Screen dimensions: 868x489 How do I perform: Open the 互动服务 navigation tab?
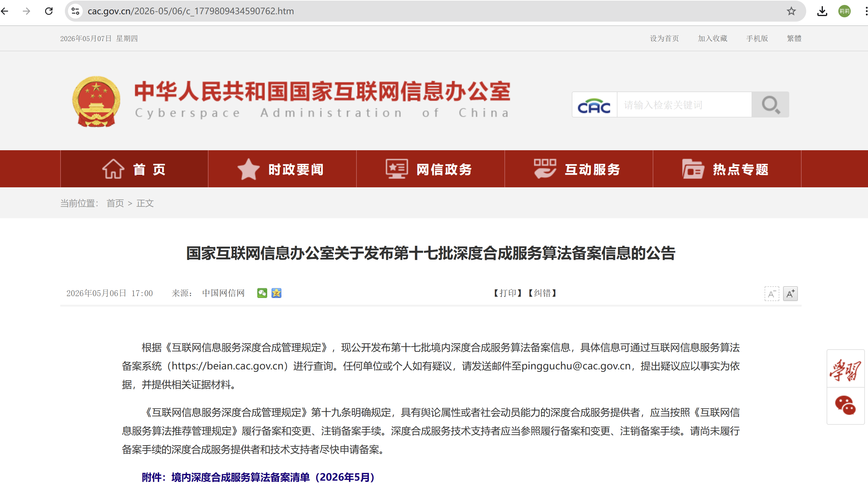pos(579,169)
